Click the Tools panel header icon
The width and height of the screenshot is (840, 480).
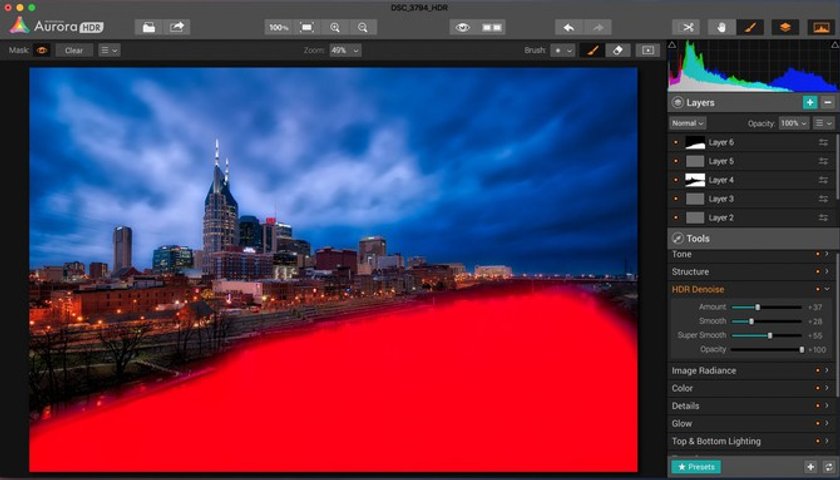pyautogui.click(x=678, y=238)
